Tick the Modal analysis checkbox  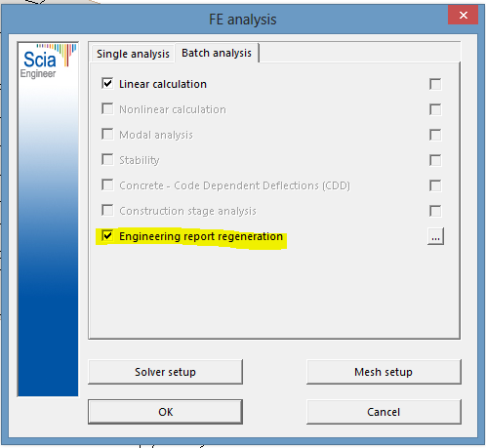[x=107, y=135]
